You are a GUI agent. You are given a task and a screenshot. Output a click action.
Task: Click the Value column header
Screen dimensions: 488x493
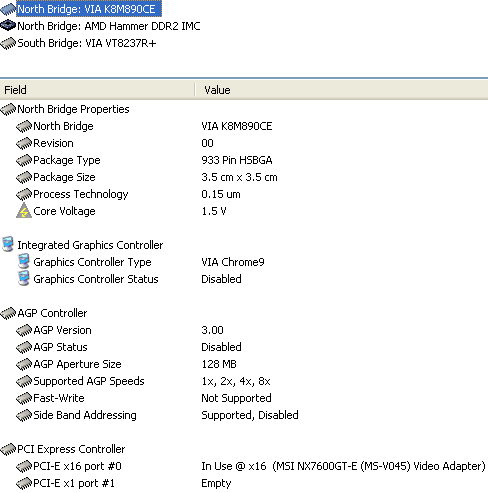click(342, 90)
